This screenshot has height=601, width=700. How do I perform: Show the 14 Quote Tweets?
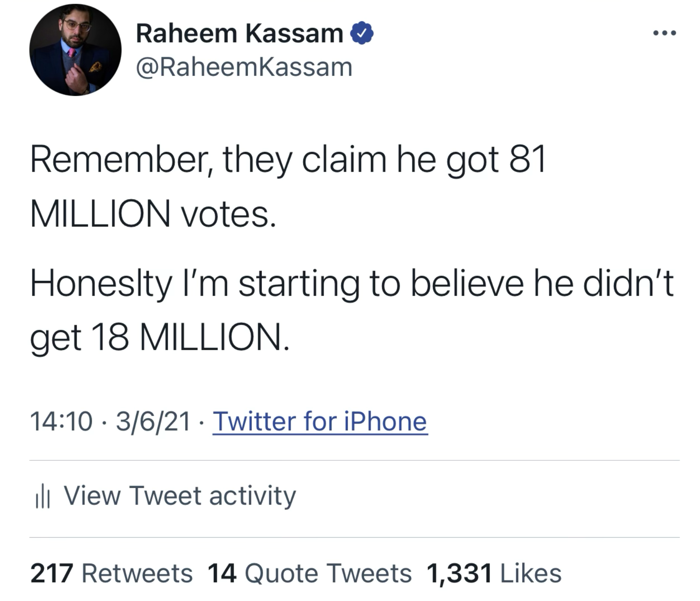[309, 573]
